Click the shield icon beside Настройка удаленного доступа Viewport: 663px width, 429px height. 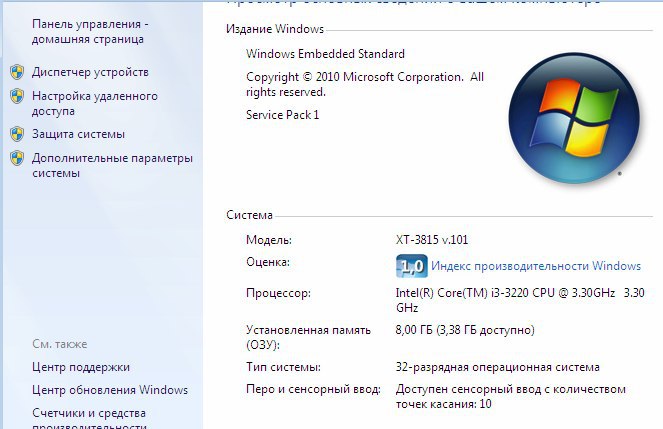point(17,96)
